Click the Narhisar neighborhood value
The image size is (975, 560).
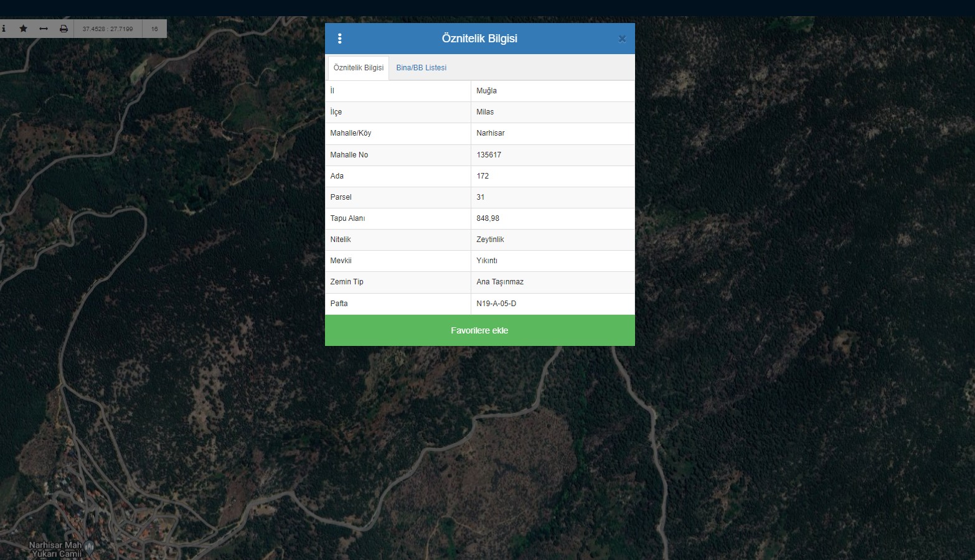point(491,133)
